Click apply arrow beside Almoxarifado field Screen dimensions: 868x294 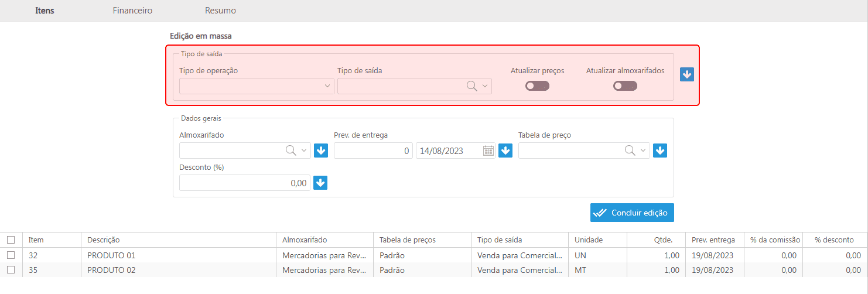(x=320, y=151)
